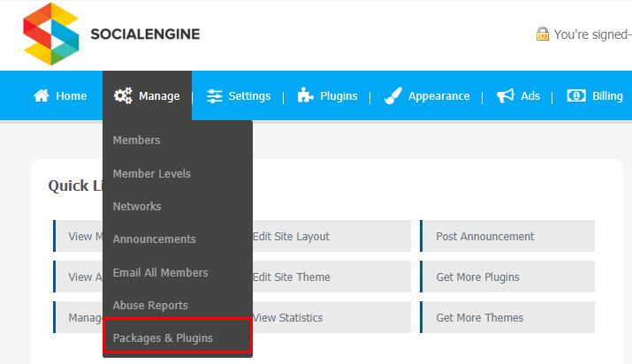The width and height of the screenshot is (632, 364).
Task: Click the Settings sliders icon
Action: point(215,96)
